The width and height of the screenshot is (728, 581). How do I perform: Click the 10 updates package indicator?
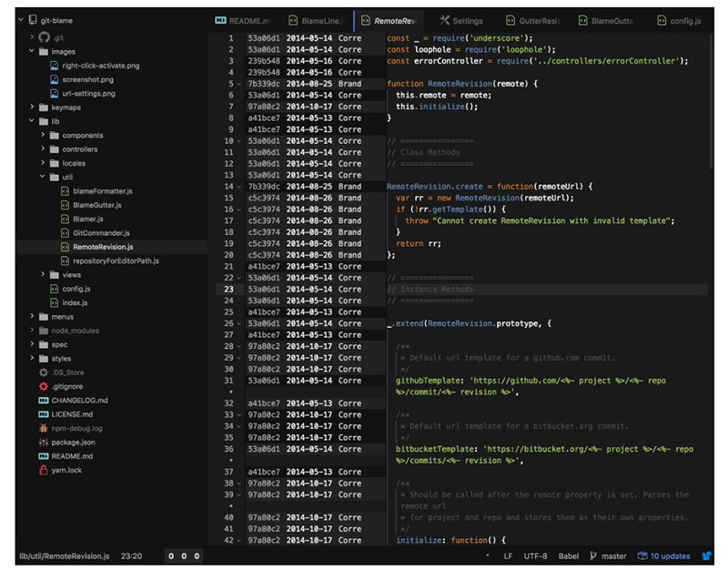tap(667, 556)
